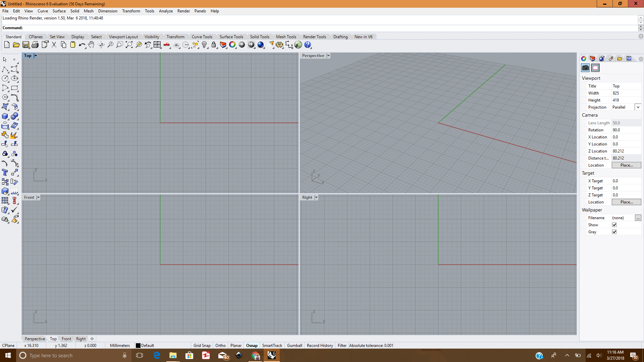Switch to the Curve Tools toolbar tab

[202, 37]
